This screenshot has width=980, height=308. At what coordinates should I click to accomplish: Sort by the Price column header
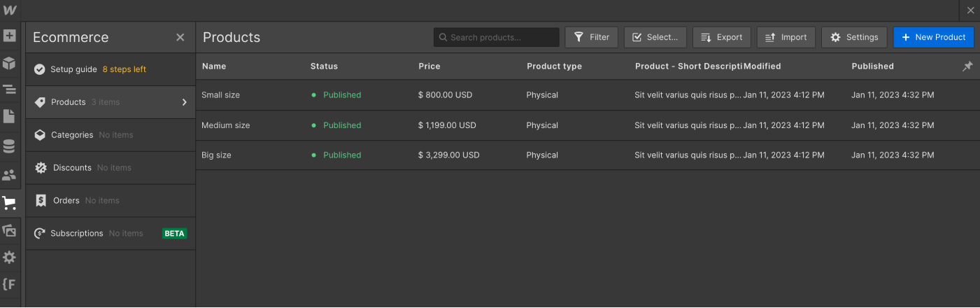point(429,66)
